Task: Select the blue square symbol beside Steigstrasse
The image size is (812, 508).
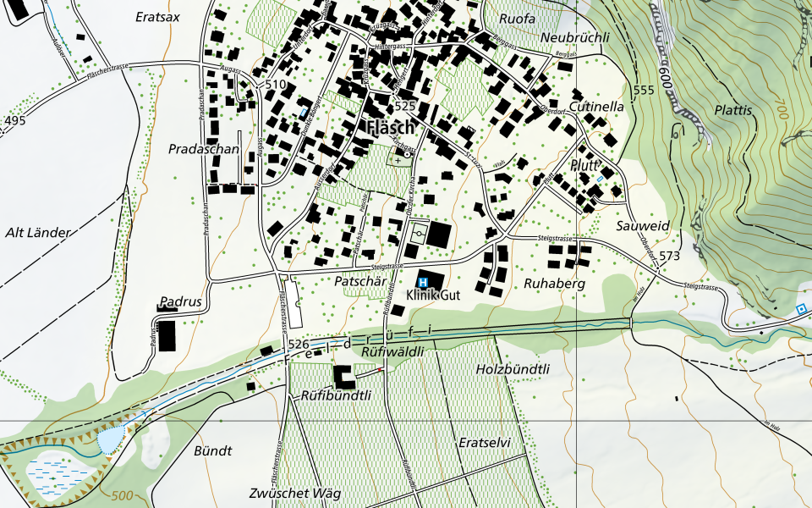Action: (802, 310)
